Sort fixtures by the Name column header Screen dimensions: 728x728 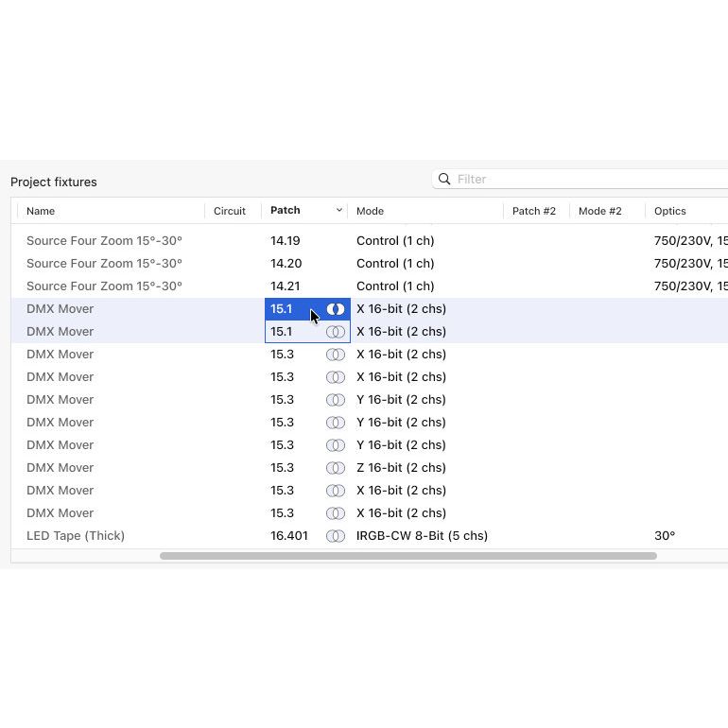(41, 211)
